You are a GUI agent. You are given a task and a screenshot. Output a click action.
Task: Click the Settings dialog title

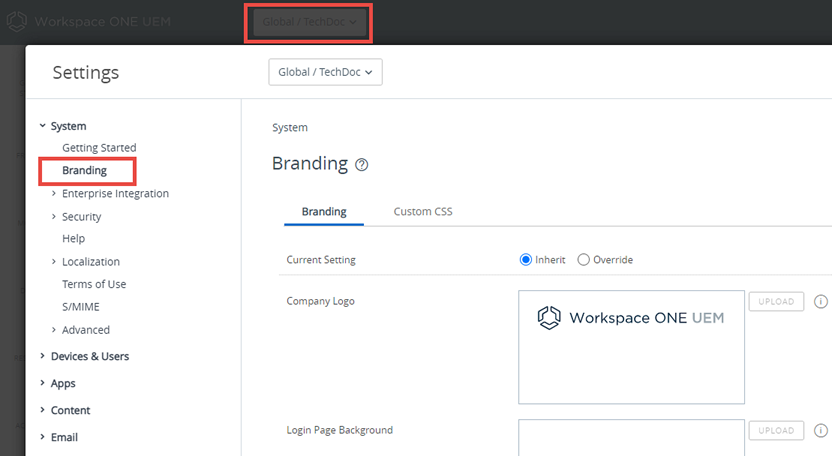(85, 72)
